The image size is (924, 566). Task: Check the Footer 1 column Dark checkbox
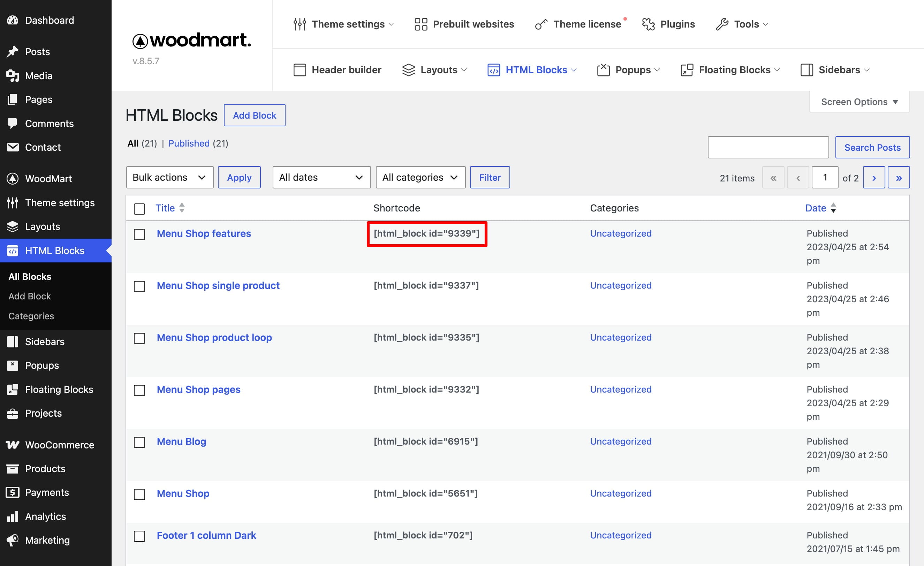click(139, 536)
